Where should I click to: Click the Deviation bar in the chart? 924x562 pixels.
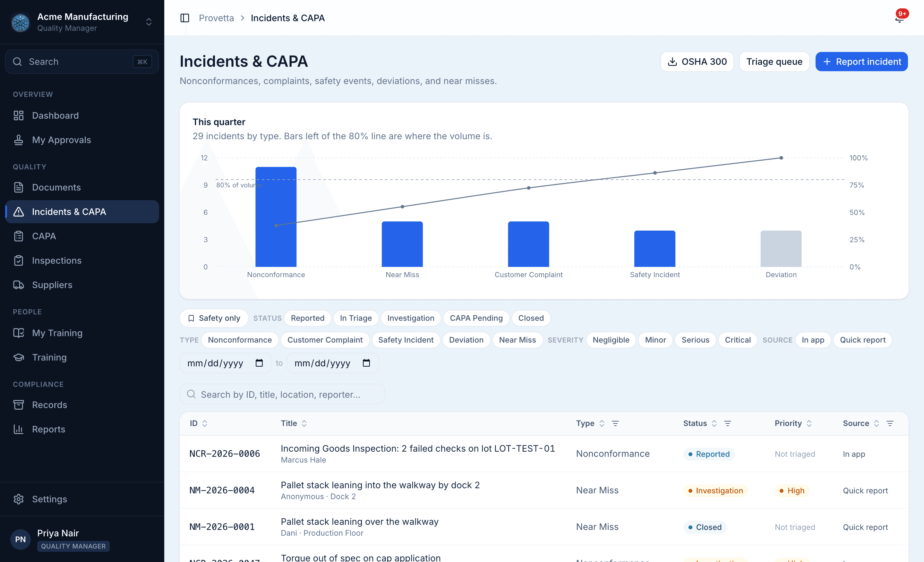[x=781, y=249]
